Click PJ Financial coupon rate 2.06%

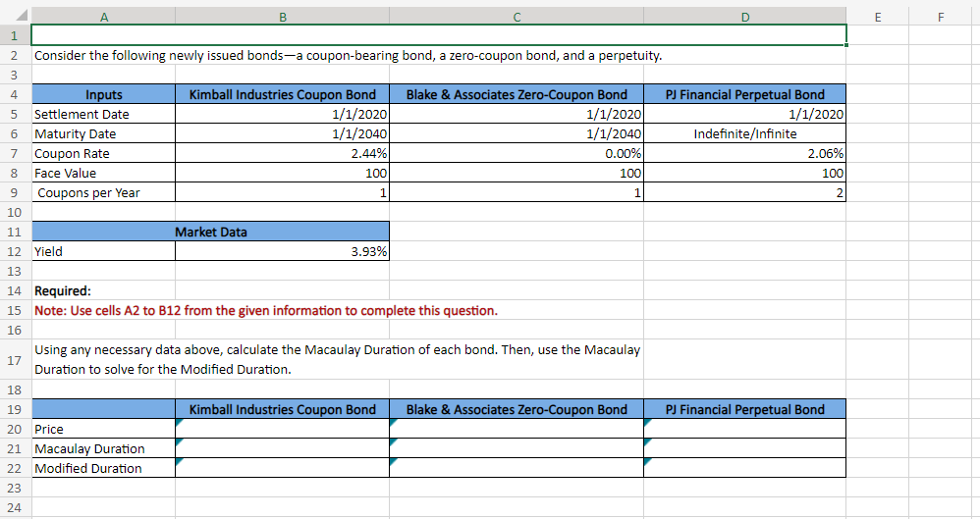[745, 153]
